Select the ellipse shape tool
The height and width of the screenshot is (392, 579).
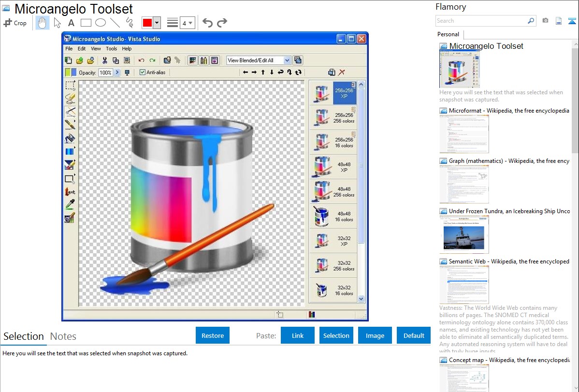pyautogui.click(x=101, y=23)
